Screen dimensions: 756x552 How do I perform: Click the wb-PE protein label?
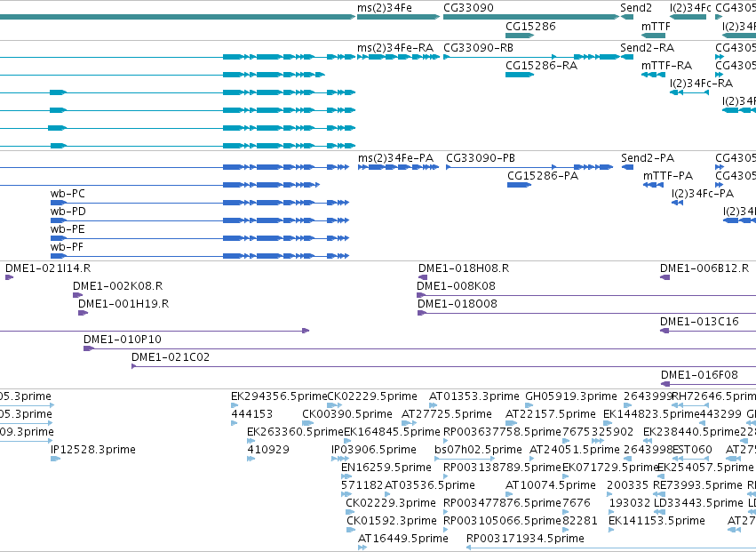[68, 229]
